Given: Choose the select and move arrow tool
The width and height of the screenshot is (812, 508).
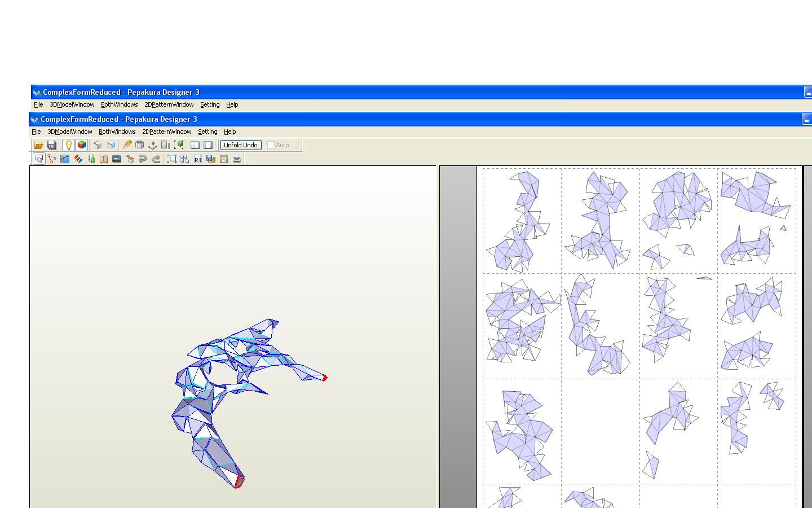Looking at the screenshot, I should coord(39,159).
